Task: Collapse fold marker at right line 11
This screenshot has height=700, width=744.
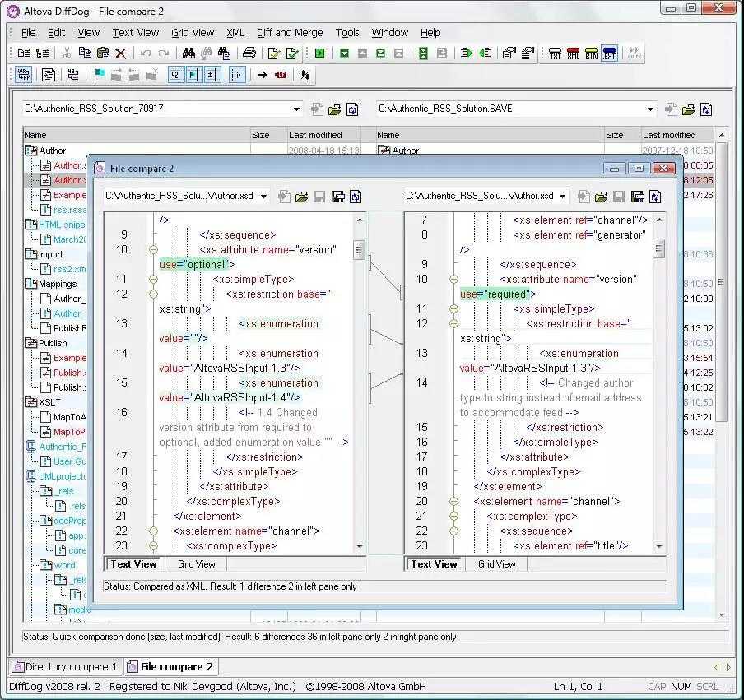Action: [453, 308]
